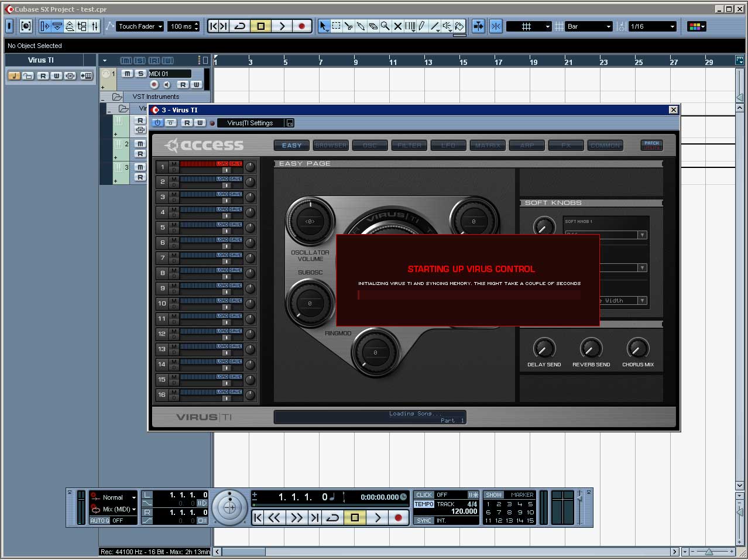Viewport: 748px width, 560px height.
Task: Select the Glue tool
Action: (x=361, y=26)
